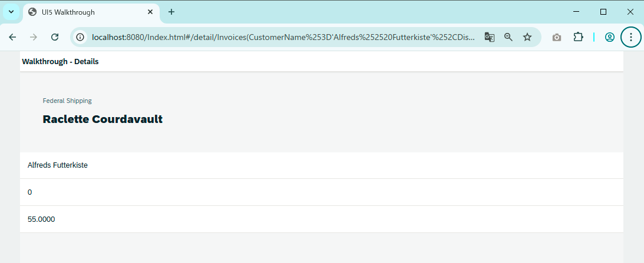Reload the current page
Screen dimensions: 644x263
point(55,37)
